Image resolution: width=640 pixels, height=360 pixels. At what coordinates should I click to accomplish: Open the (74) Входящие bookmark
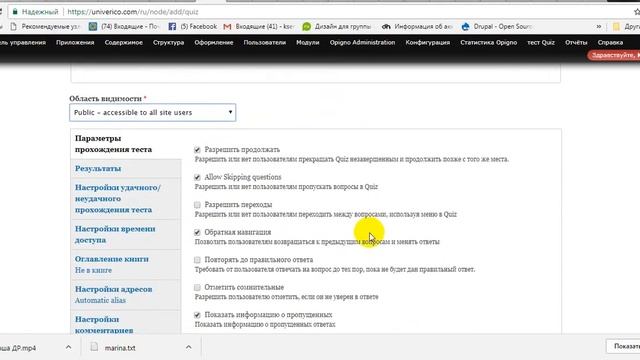tap(124, 27)
